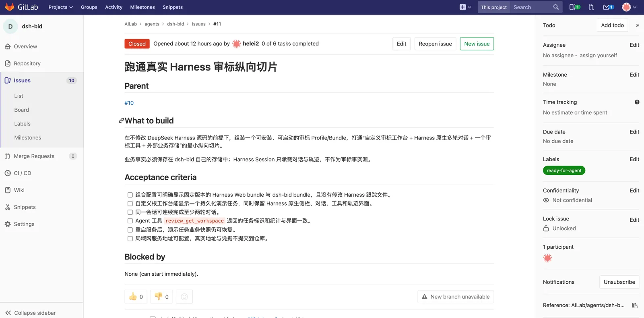Click the New issue button

click(x=477, y=44)
